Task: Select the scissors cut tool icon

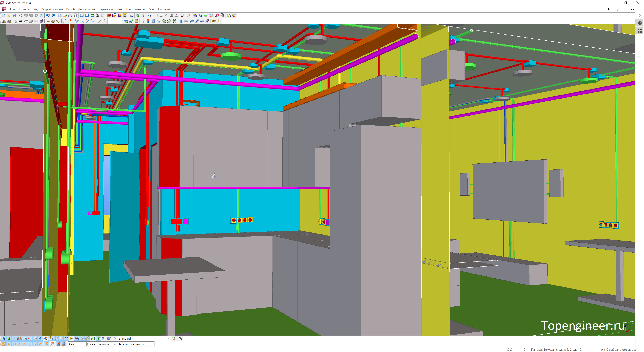Action: 97,15
